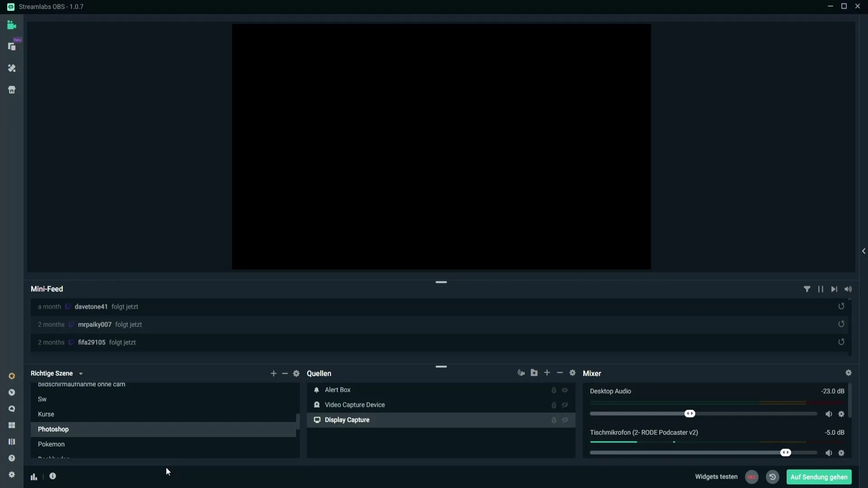Open the Alert Box tools sidebar icon

pos(12,68)
